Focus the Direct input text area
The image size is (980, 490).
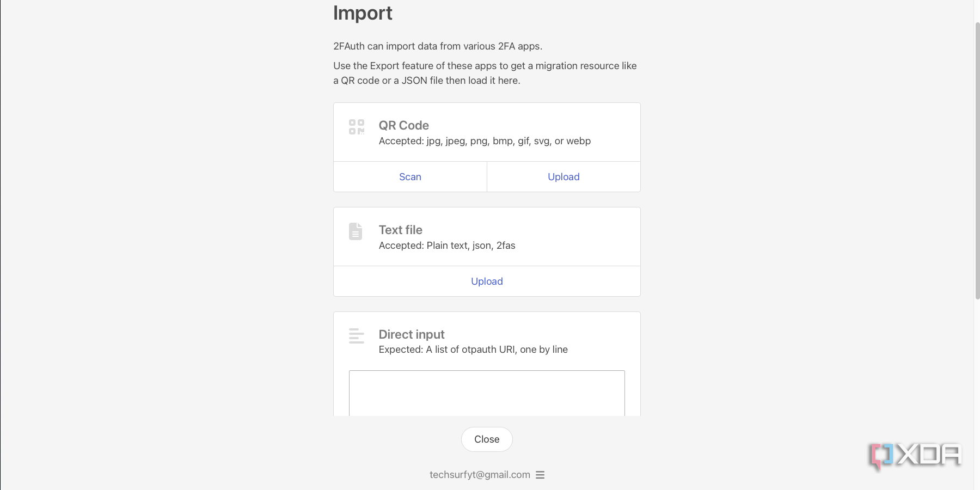click(487, 393)
